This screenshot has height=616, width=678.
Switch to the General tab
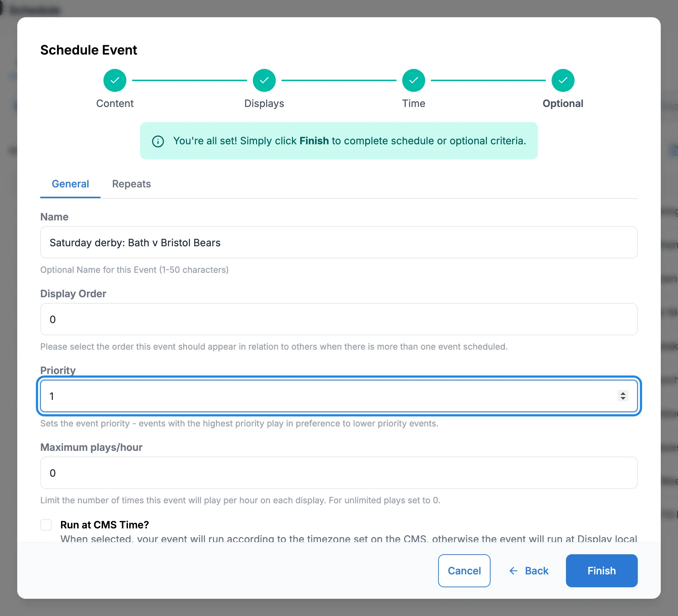point(70,184)
